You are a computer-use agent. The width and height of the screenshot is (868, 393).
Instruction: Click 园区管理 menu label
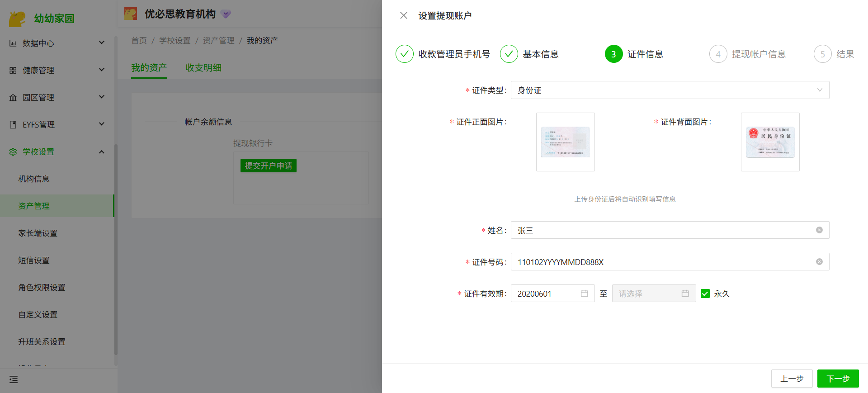pyautogui.click(x=38, y=98)
